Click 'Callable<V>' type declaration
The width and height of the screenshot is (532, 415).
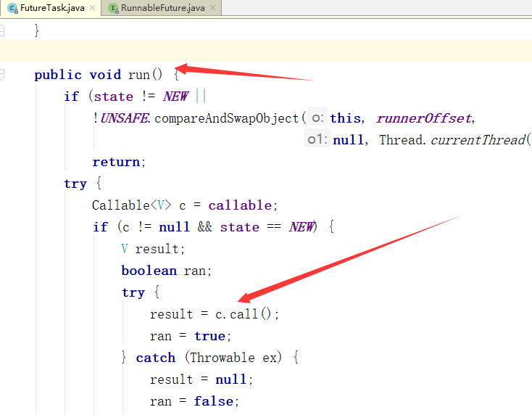pyautogui.click(x=132, y=205)
